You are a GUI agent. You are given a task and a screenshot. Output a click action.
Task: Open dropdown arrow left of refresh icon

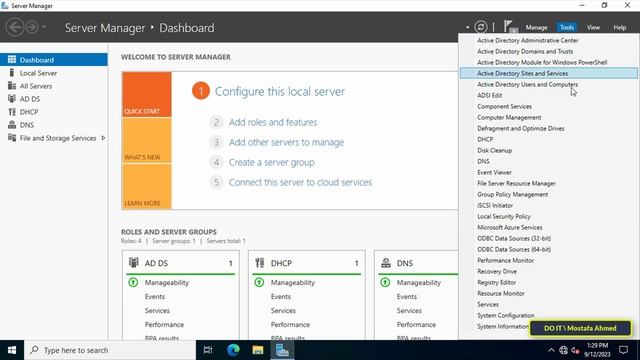point(467,28)
